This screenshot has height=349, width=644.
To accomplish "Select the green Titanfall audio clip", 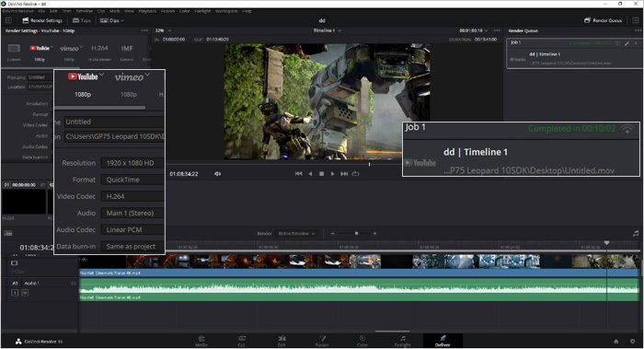I will (359, 289).
